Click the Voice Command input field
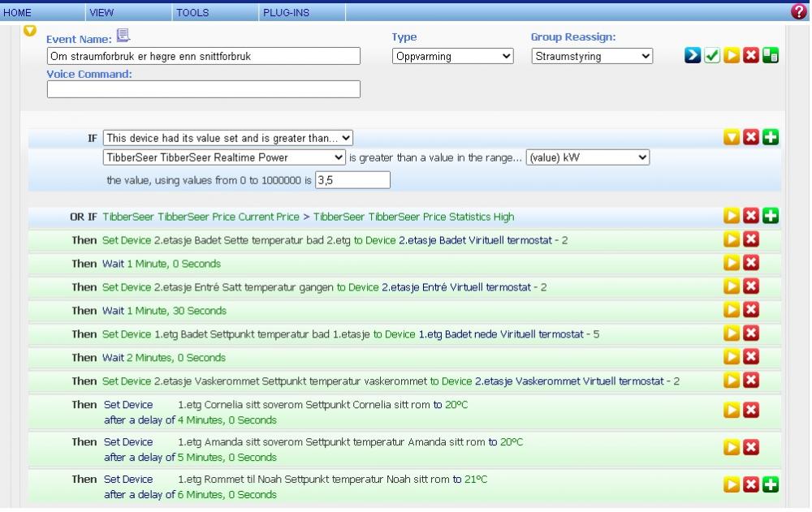Image resolution: width=812 pixels, height=512 pixels. 204,89
